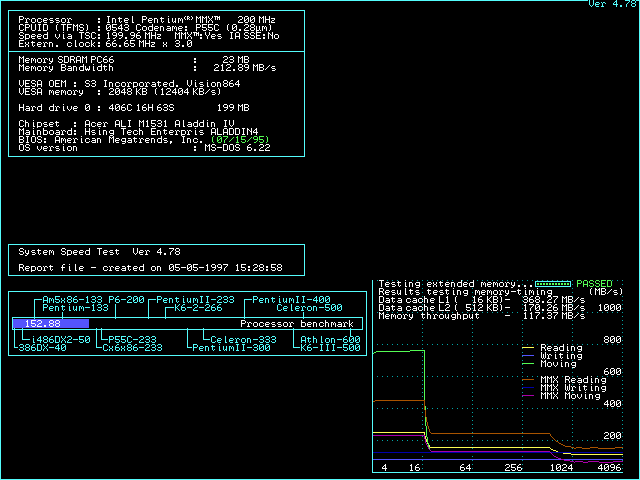Screen dimensions: 640x480
Task: Click the 'Ver 4.78' text in the top corner
Action: coord(612,4)
